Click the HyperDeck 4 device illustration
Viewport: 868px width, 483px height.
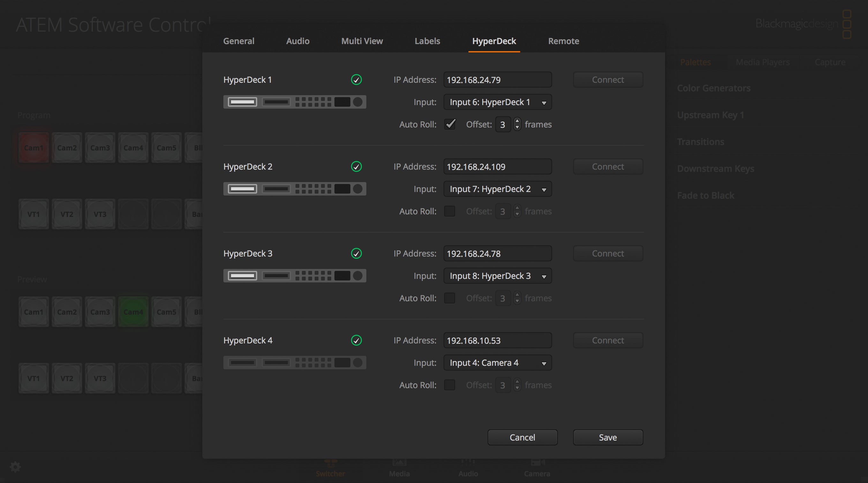click(x=295, y=363)
